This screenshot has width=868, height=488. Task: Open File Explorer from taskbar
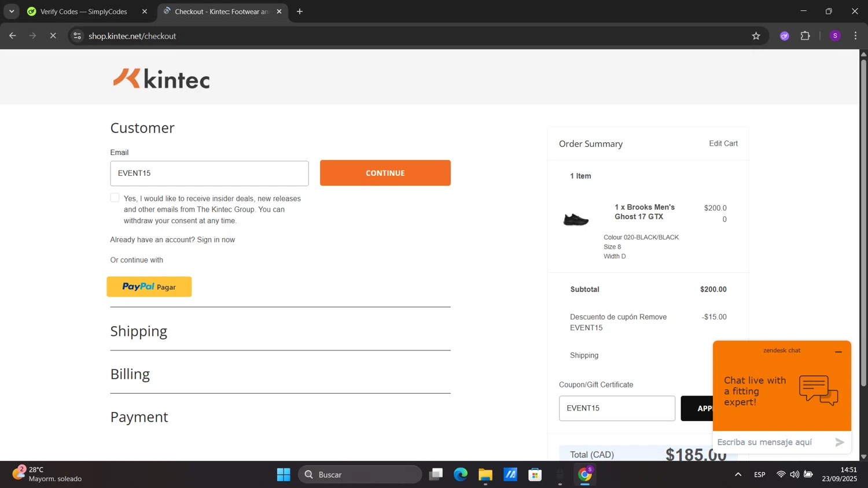(x=486, y=475)
